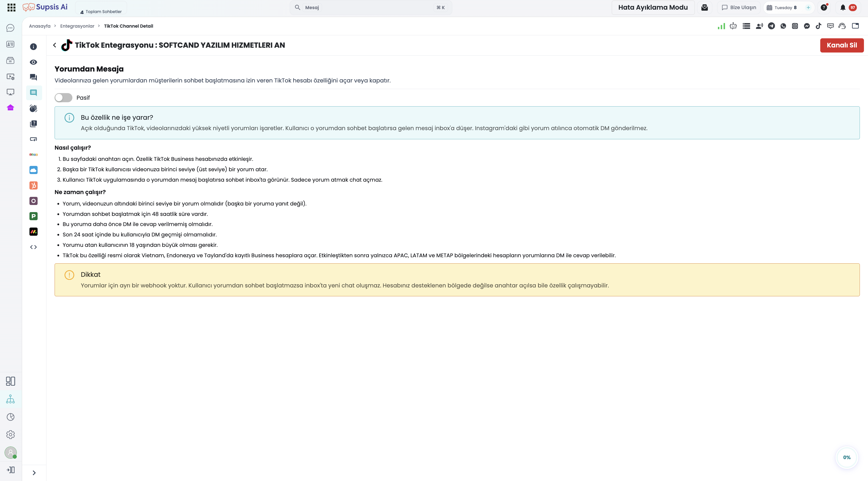Image resolution: width=868 pixels, height=481 pixels.
Task: Toggle the Pasif comment-to-message switch
Action: click(63, 98)
